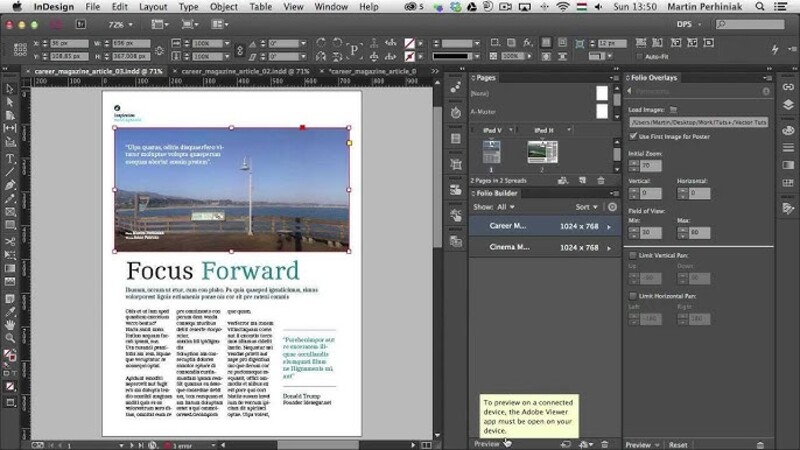Image resolution: width=800 pixels, height=450 pixels.
Task: Open the Layout menu
Action: [153, 7]
